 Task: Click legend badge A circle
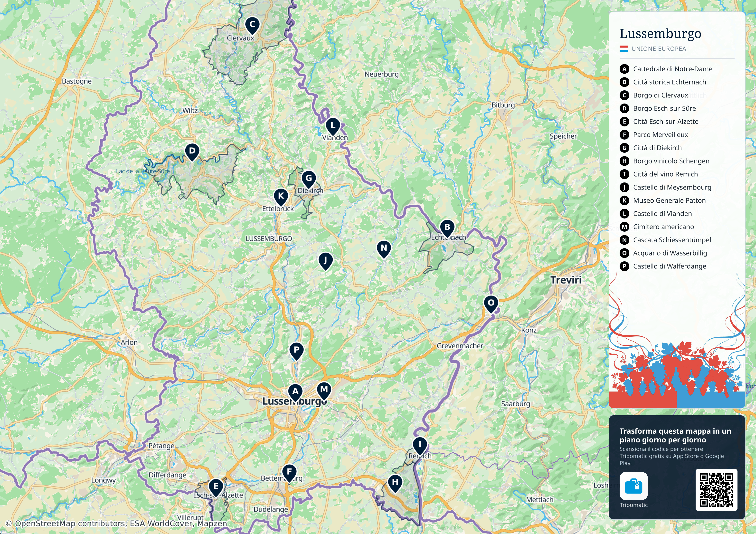pos(624,69)
